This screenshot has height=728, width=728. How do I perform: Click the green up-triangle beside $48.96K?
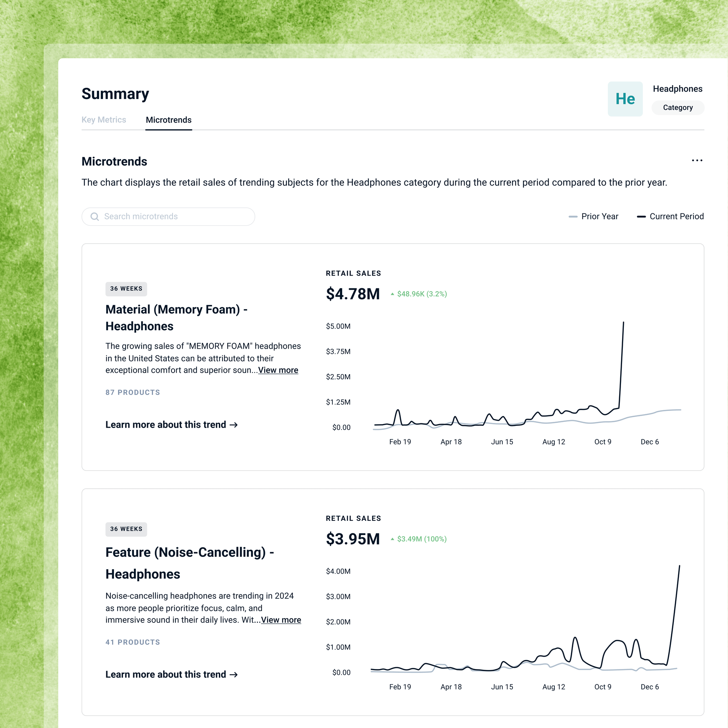tap(392, 294)
